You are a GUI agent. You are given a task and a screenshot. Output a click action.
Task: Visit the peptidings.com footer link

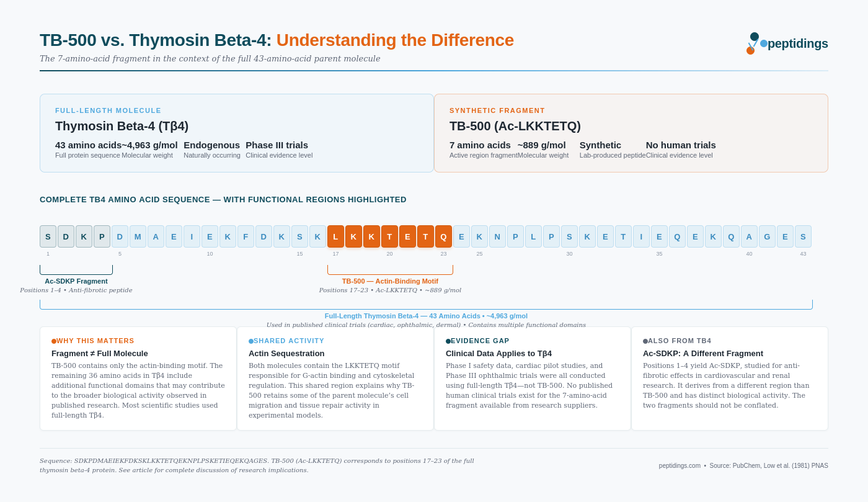tap(680, 466)
